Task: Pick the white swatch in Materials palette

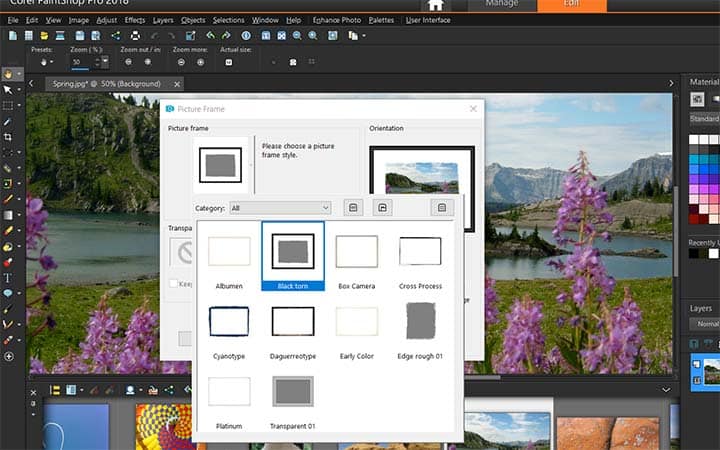Action: pyautogui.click(x=693, y=139)
